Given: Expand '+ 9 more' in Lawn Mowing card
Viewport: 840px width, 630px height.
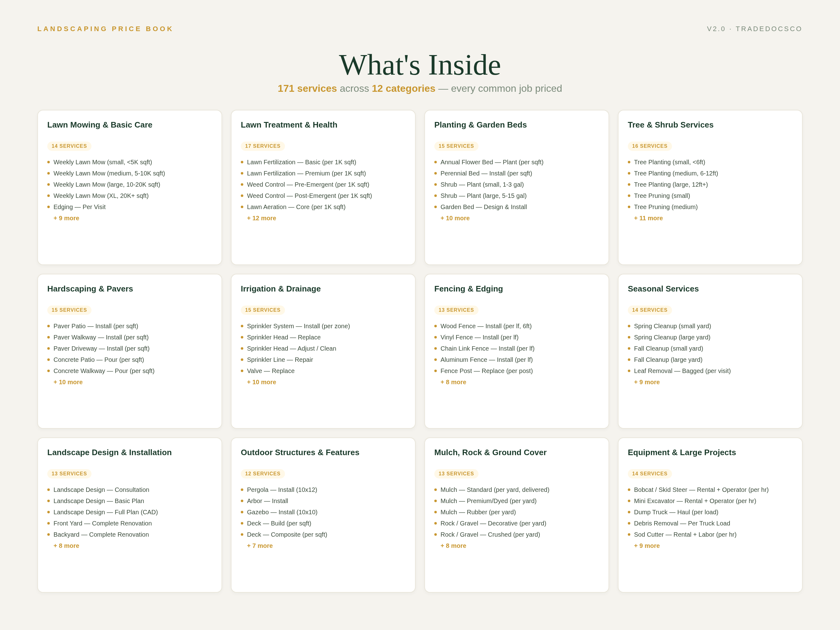Looking at the screenshot, I should coord(67,218).
